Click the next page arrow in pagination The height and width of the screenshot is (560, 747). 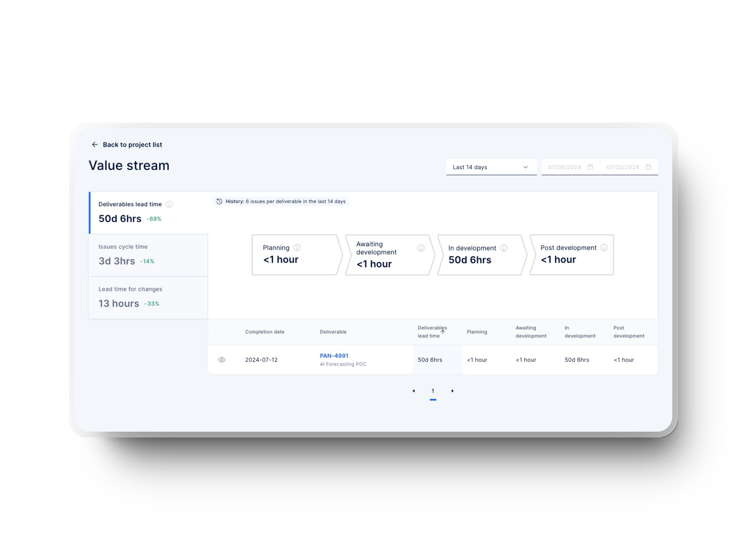(452, 391)
